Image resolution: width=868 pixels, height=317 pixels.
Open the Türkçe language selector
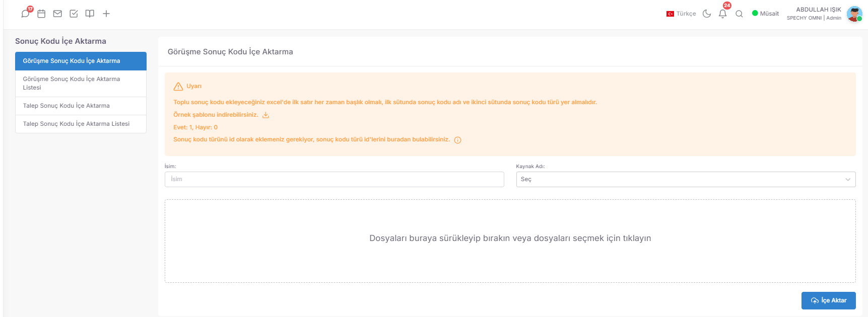pyautogui.click(x=681, y=14)
